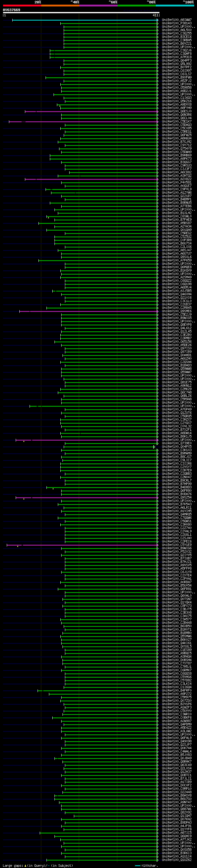Click the UniRef100_B6VZ21 label

[x=177, y=44]
